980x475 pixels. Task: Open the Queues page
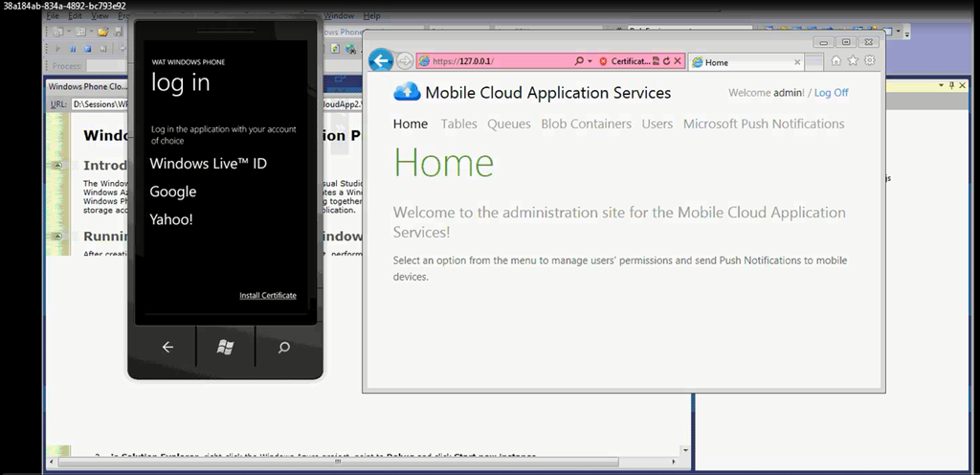[x=509, y=124]
